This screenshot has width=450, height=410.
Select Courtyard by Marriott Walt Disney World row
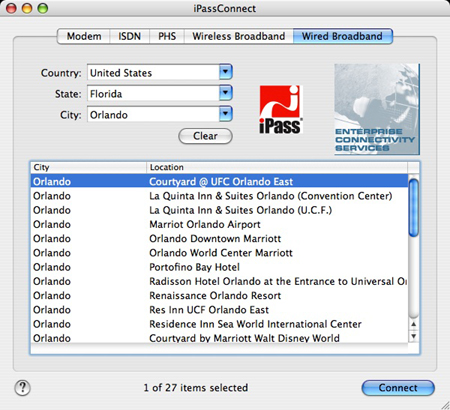pyautogui.click(x=219, y=338)
